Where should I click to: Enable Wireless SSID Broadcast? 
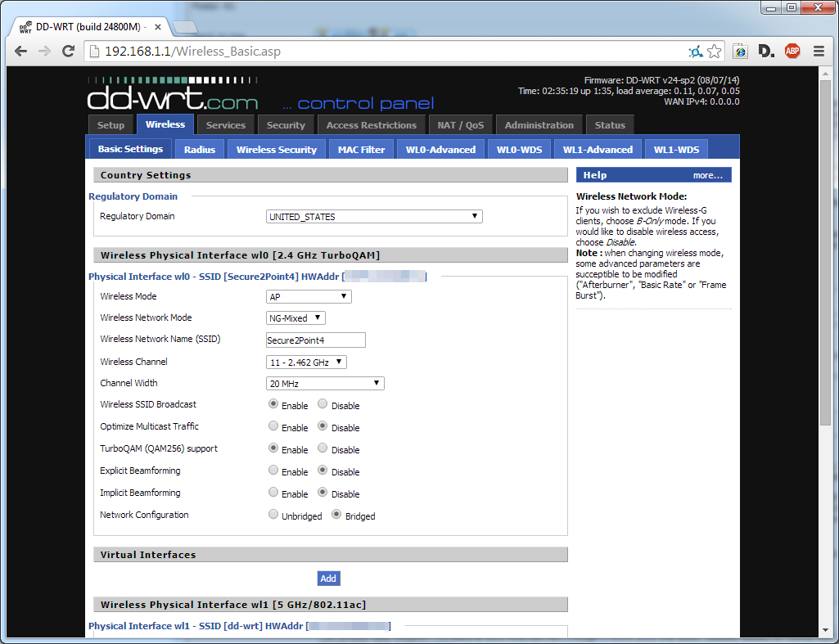tap(273, 404)
